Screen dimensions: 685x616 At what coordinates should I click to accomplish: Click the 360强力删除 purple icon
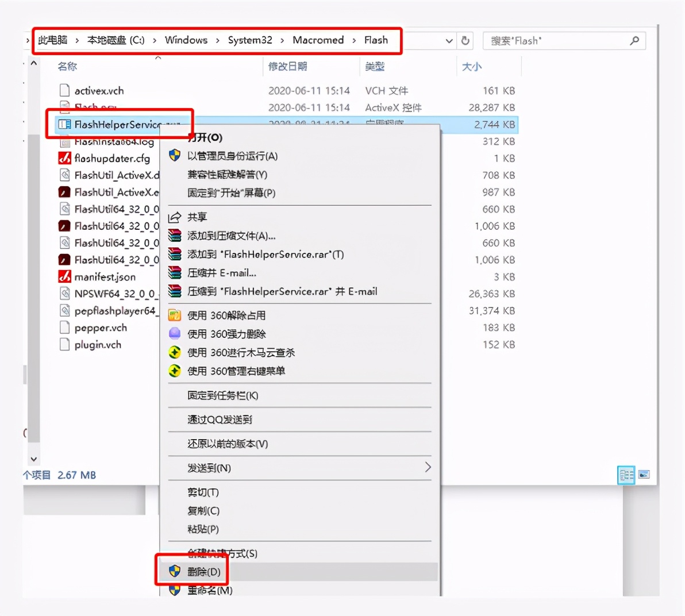click(x=174, y=333)
